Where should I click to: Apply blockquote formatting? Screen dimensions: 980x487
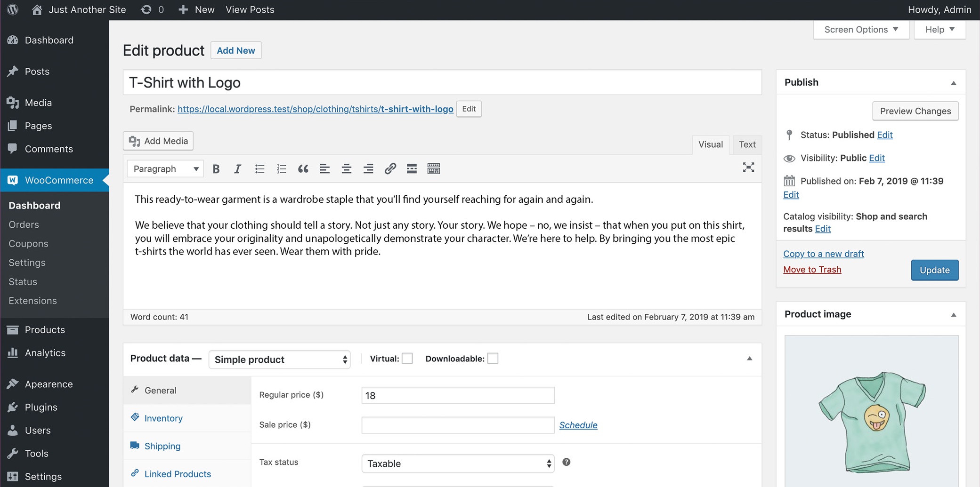point(303,169)
